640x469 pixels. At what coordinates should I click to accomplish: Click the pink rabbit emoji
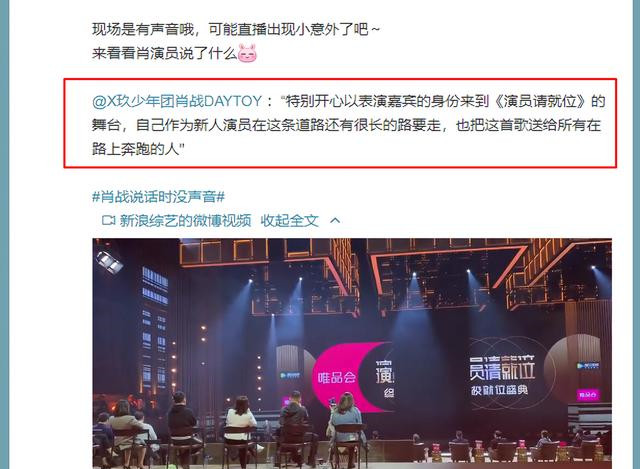[247, 53]
